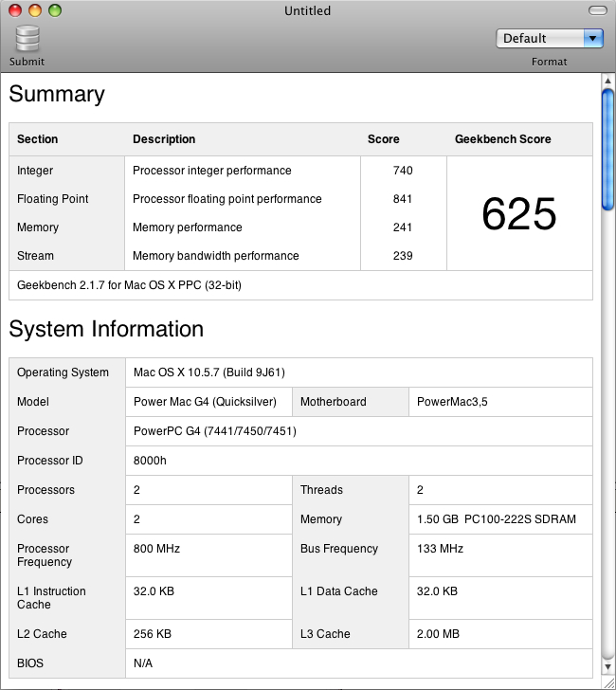Click the Memory score 241
The image size is (616, 690).
point(403,227)
